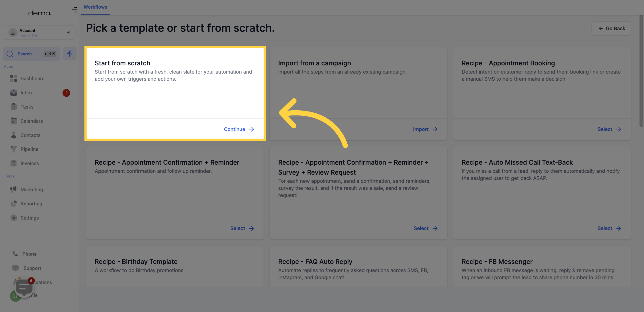This screenshot has height=312, width=644.
Task: Open the Reporting icon in sidebar
Action: coord(14,203)
